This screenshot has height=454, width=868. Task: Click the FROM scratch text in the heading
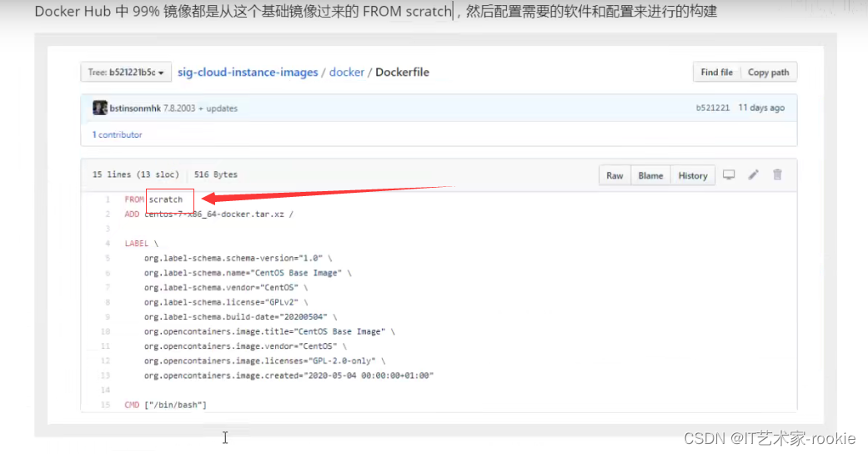408,11
